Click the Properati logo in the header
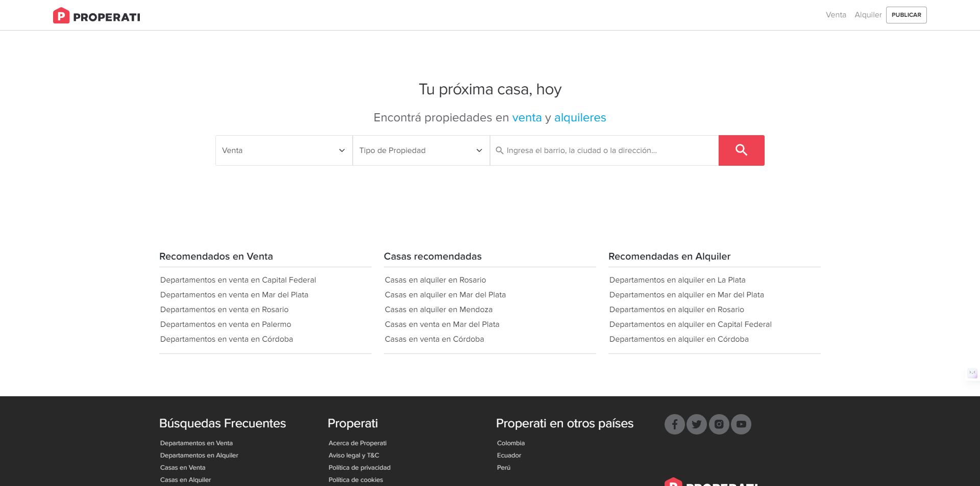This screenshot has width=980, height=486. pos(96,15)
